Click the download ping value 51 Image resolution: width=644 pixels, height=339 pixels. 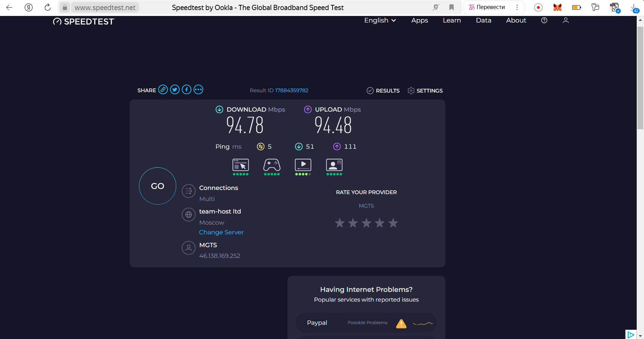pos(310,147)
